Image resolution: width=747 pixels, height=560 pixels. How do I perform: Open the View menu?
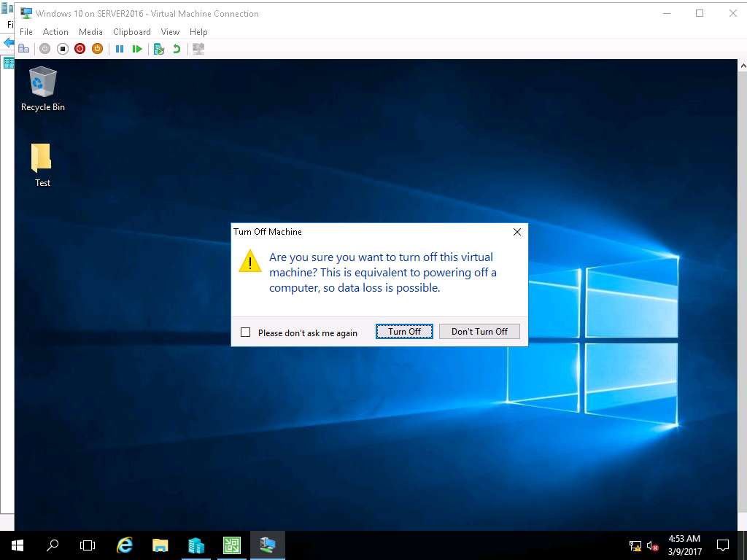click(x=170, y=32)
